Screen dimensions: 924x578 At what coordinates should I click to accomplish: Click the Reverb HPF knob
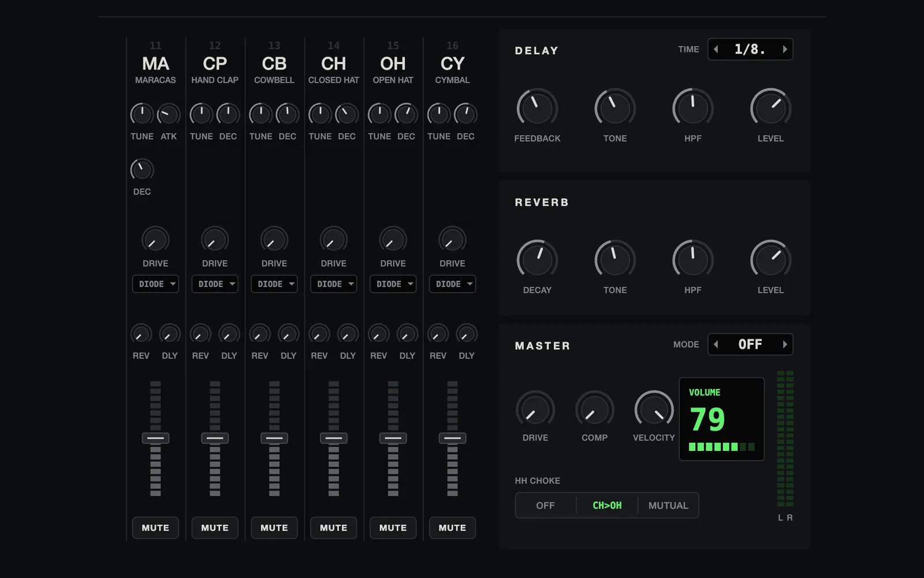tap(693, 260)
